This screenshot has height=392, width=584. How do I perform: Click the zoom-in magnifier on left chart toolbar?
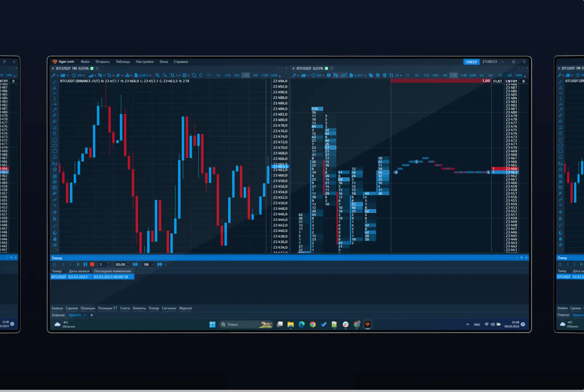[x=157, y=75]
